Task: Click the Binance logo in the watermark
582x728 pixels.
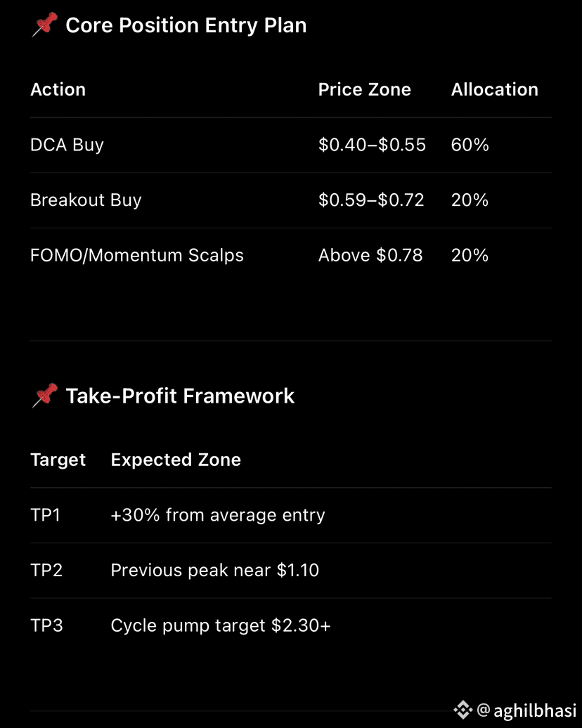Action: tap(463, 710)
